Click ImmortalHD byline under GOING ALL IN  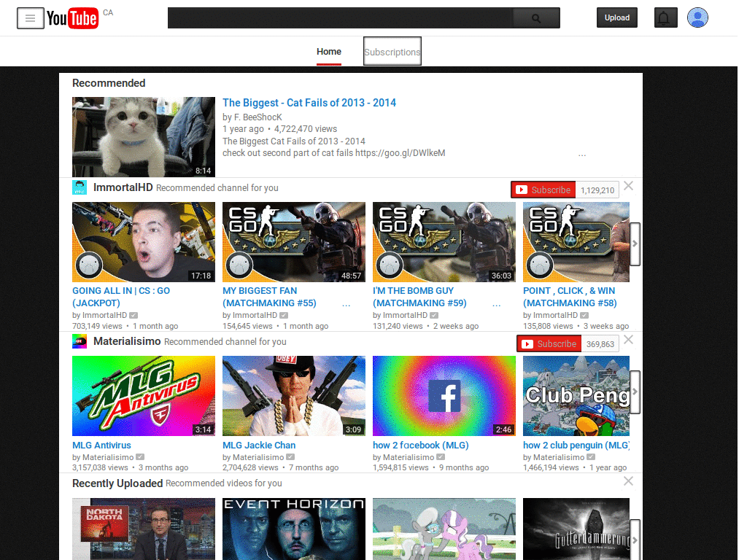[105, 315]
